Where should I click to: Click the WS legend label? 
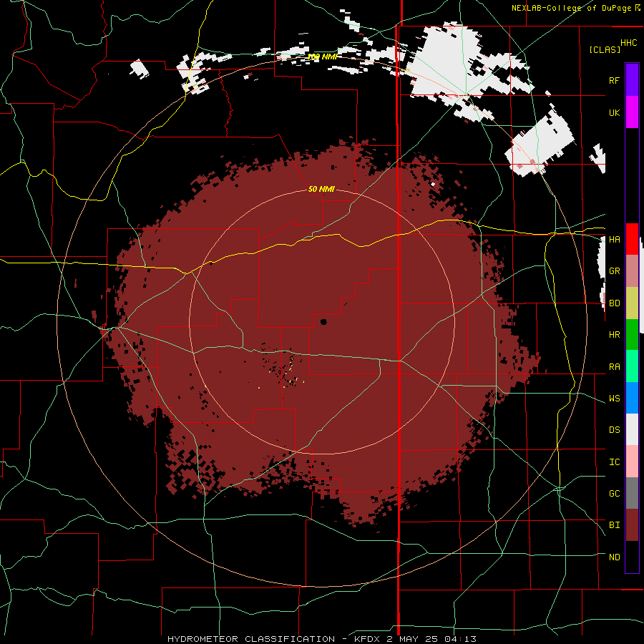(614, 399)
